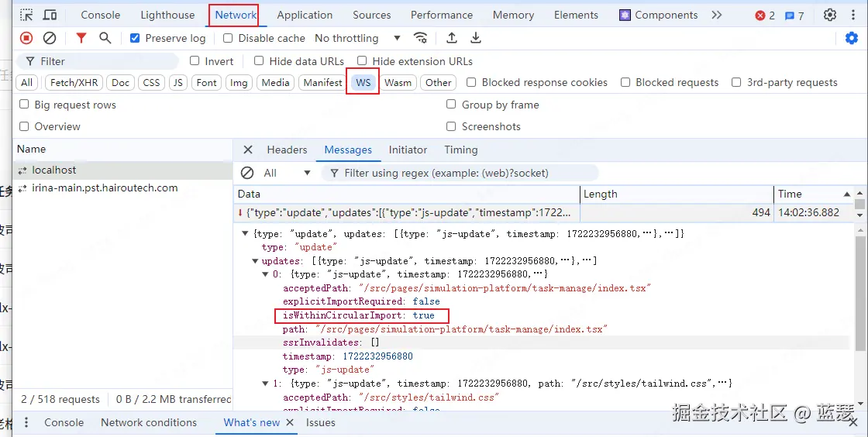Import HAR file upload icon
This screenshot has width=868, height=437.
(x=452, y=38)
